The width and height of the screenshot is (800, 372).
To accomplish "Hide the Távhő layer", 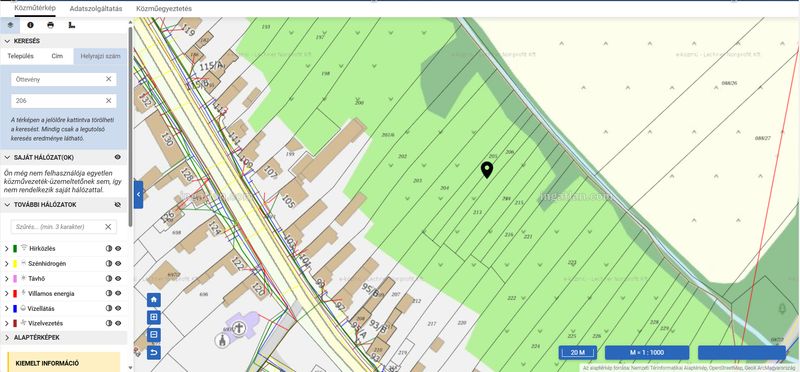I will pyautogui.click(x=118, y=279).
